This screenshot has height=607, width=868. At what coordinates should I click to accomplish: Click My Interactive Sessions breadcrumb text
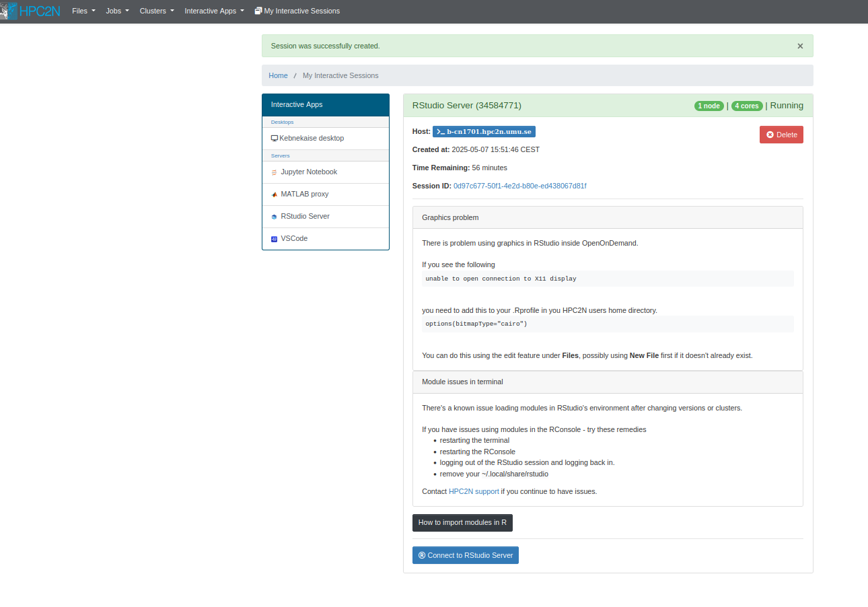[340, 75]
